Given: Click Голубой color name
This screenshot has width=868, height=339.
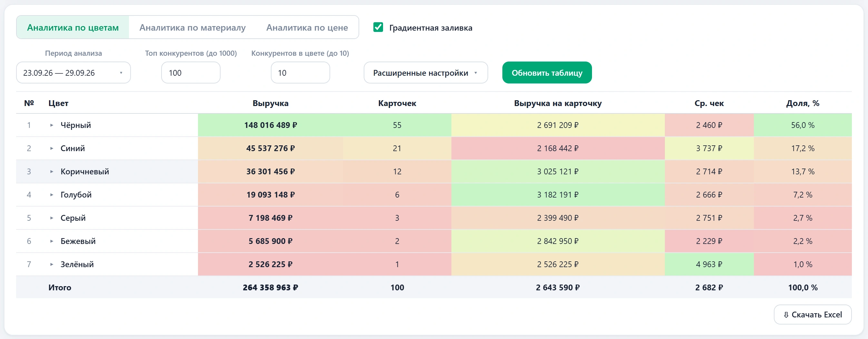Looking at the screenshot, I should [76, 195].
